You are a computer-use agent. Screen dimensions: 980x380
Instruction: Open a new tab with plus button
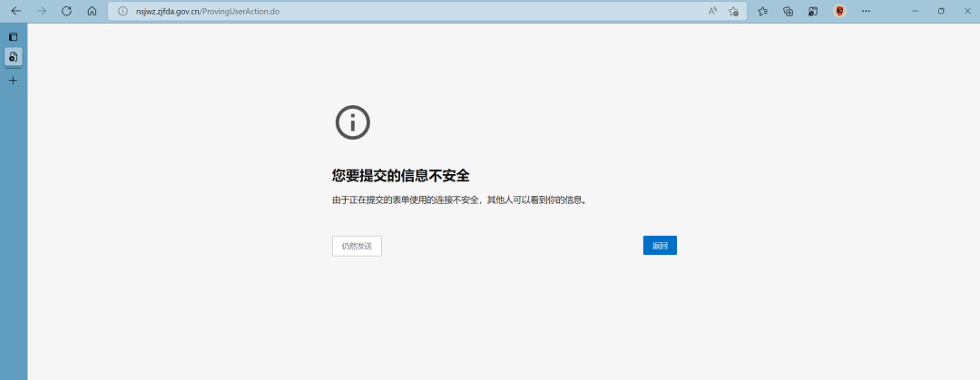point(13,81)
